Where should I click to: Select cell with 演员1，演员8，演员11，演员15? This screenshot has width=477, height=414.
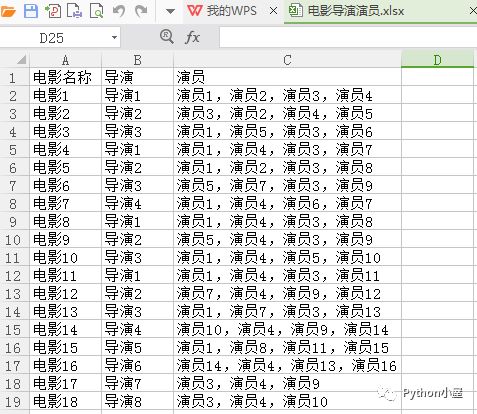[x=287, y=348]
